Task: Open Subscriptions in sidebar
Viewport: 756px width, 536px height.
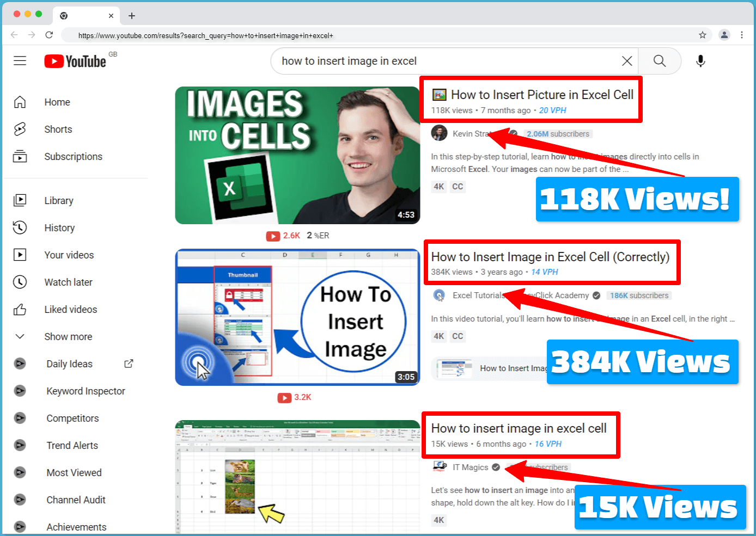Action: 73,156
